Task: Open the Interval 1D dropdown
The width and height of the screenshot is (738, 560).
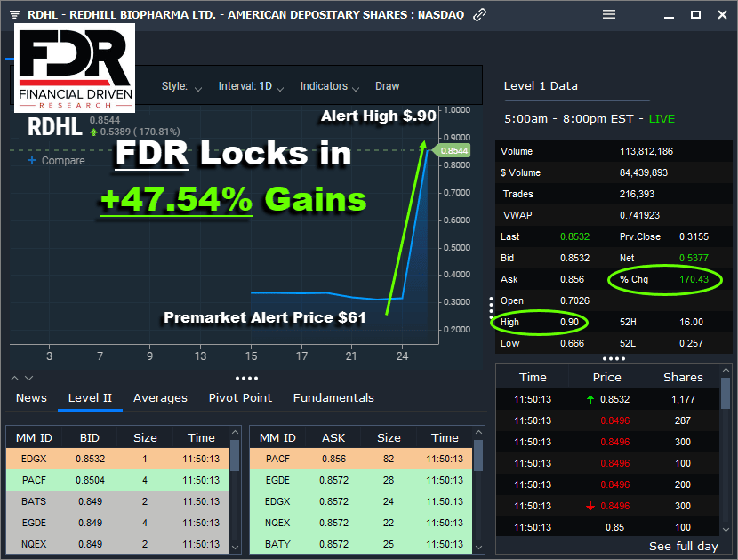Action: pyautogui.click(x=251, y=86)
